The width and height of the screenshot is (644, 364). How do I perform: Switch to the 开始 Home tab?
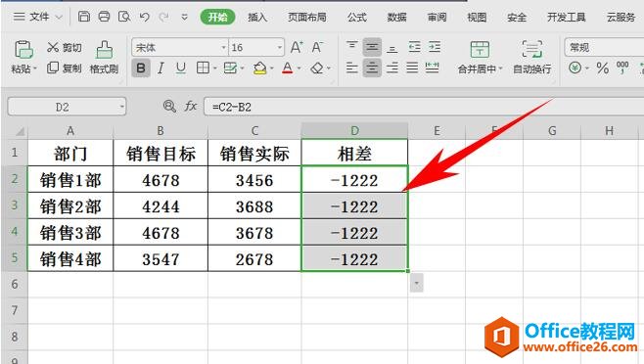(x=217, y=17)
